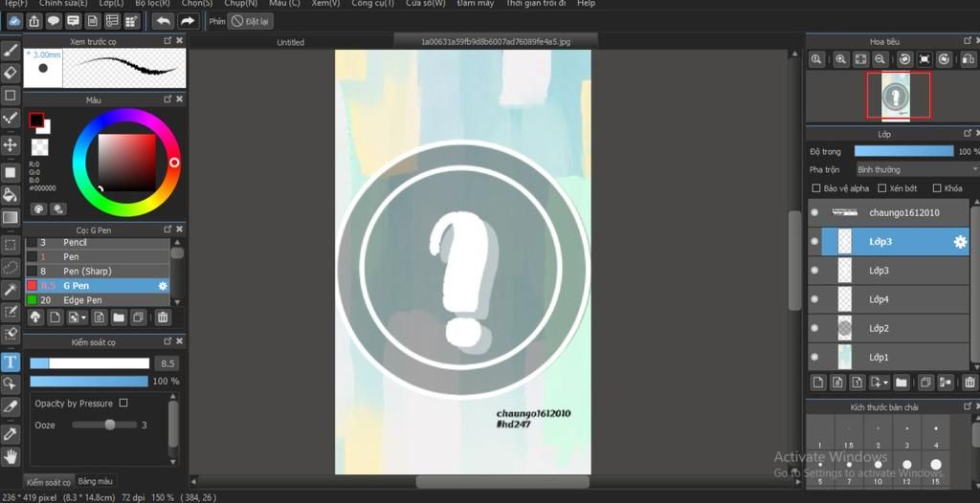Hide the chaungo1612010 layer
The height and width of the screenshot is (503, 980).
(x=814, y=212)
